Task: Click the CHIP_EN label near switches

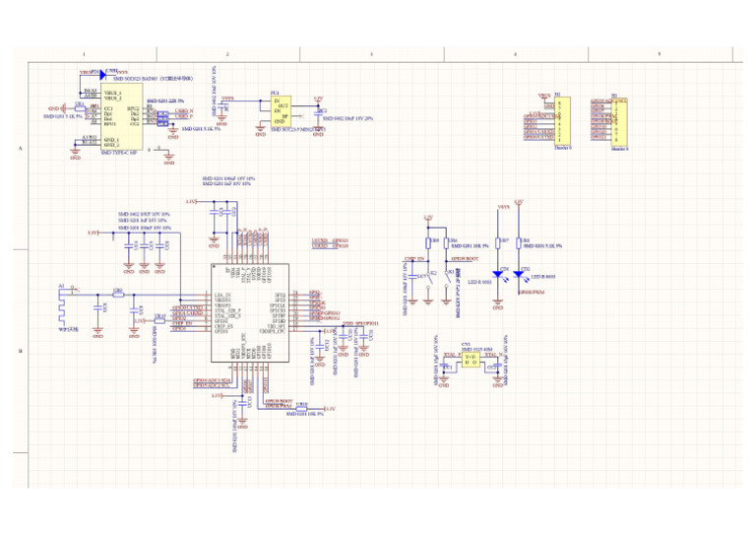Action: tap(414, 259)
